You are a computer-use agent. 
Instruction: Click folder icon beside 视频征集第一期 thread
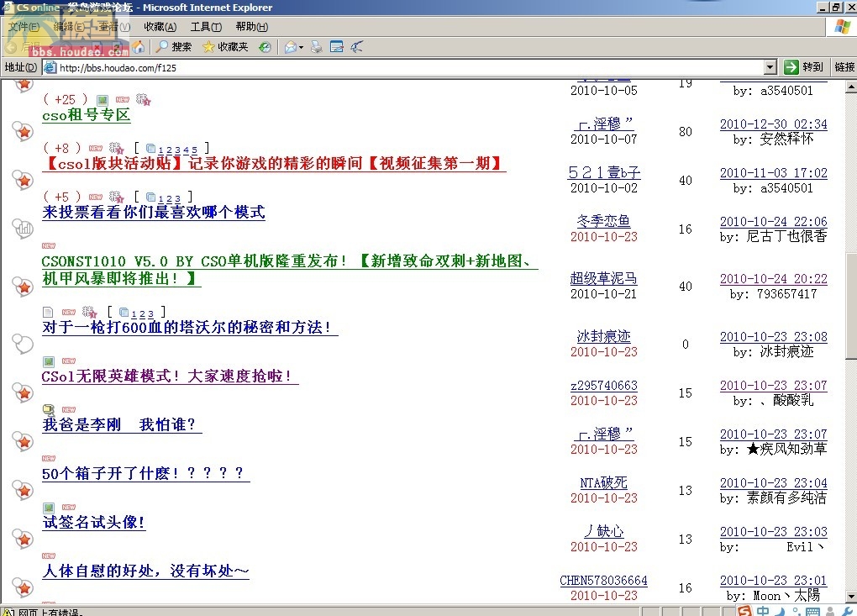click(23, 179)
